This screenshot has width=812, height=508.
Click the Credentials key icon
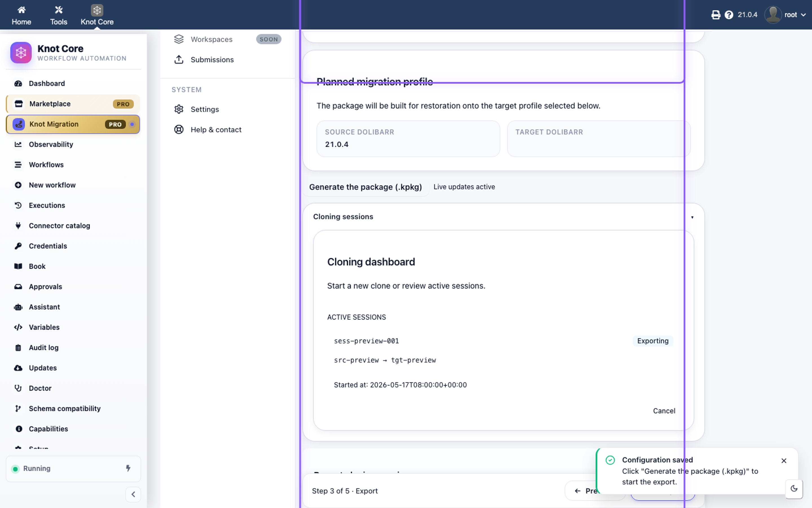[18, 246]
